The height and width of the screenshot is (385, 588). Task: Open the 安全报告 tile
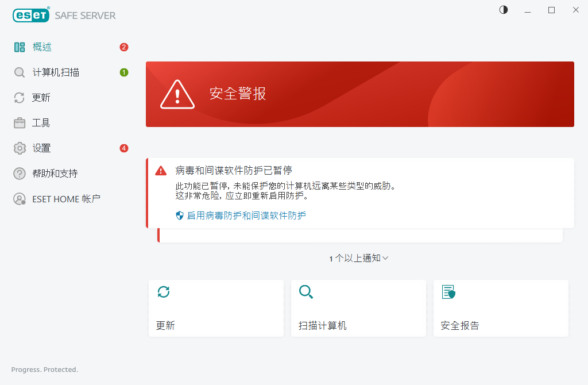coord(501,308)
